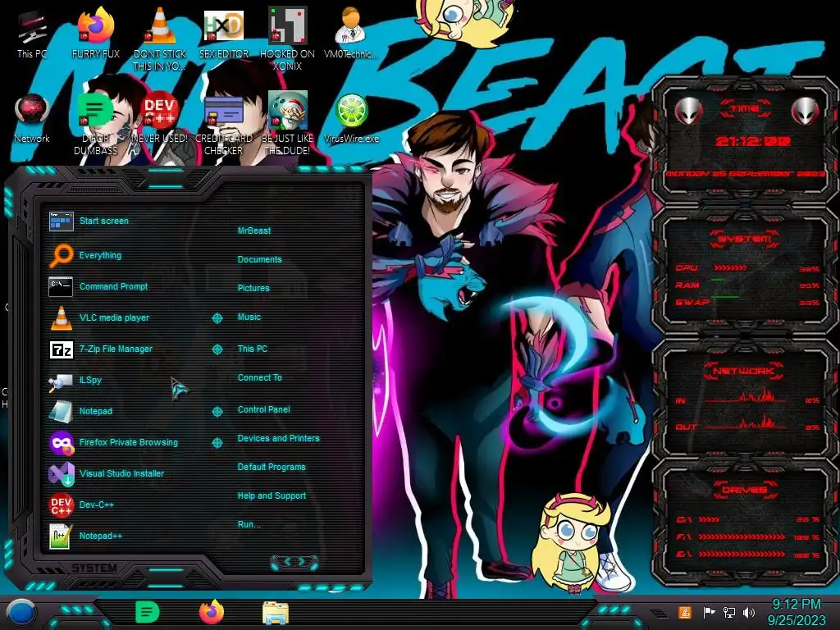Viewport: 840px width, 630px height.
Task: Click the SYSTEM label on start menu frame
Action: 94,568
